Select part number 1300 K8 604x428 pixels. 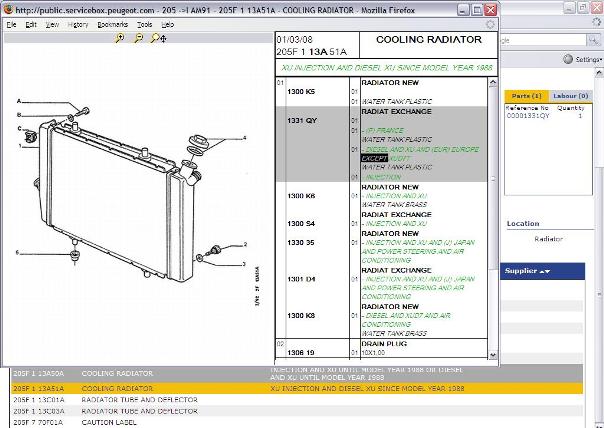pyautogui.click(x=301, y=316)
